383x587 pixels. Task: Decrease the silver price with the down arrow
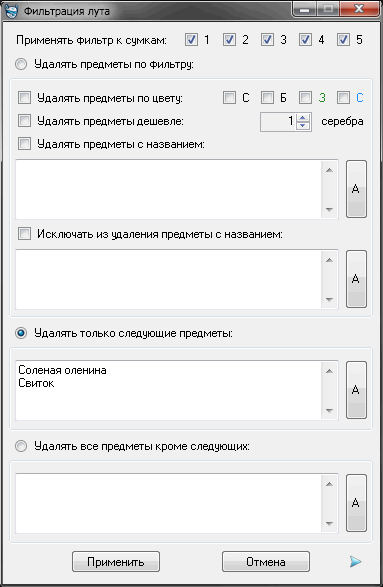303,126
